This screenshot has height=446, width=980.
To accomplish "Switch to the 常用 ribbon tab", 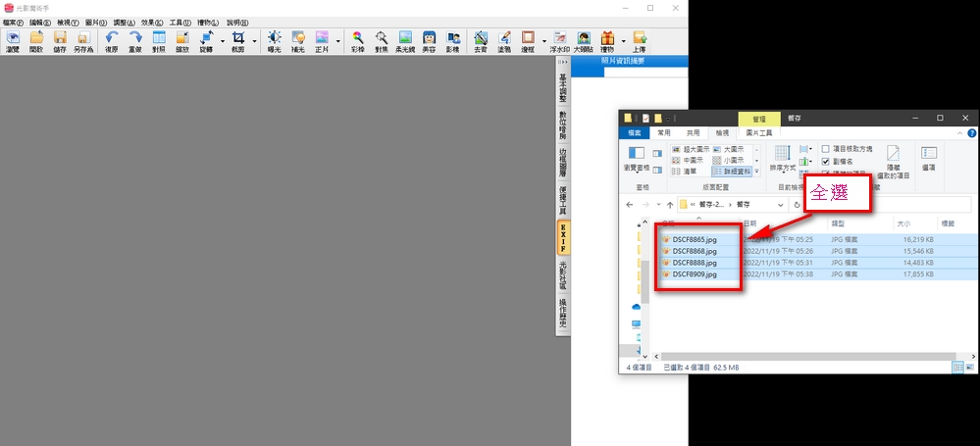I will coord(664,132).
